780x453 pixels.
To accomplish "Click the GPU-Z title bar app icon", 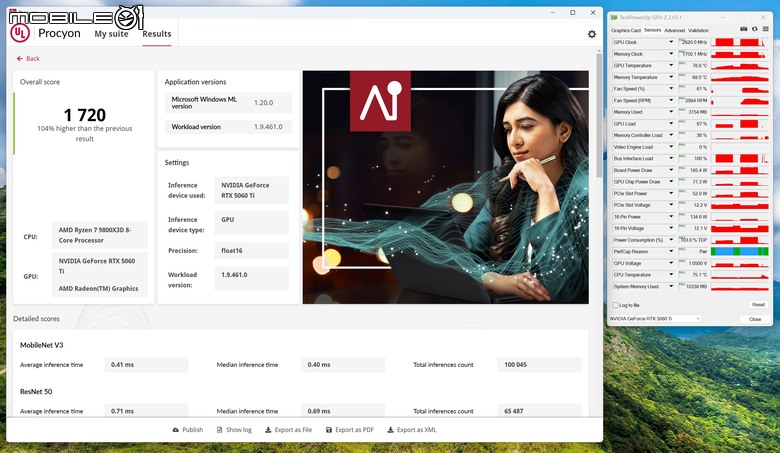I will pos(614,17).
